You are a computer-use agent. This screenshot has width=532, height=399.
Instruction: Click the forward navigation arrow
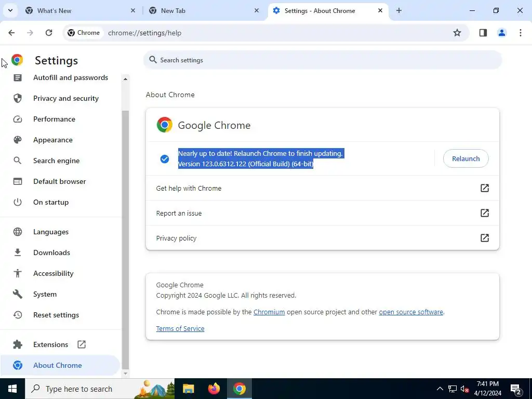tap(30, 33)
